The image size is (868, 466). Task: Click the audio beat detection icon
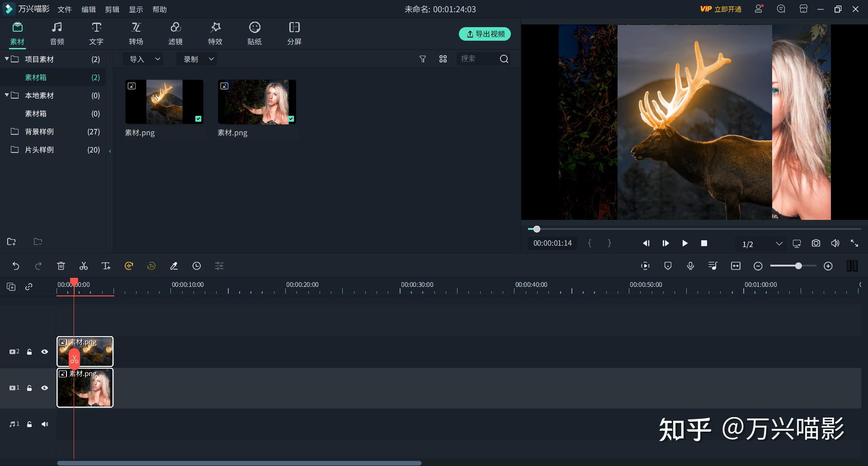coord(129,266)
